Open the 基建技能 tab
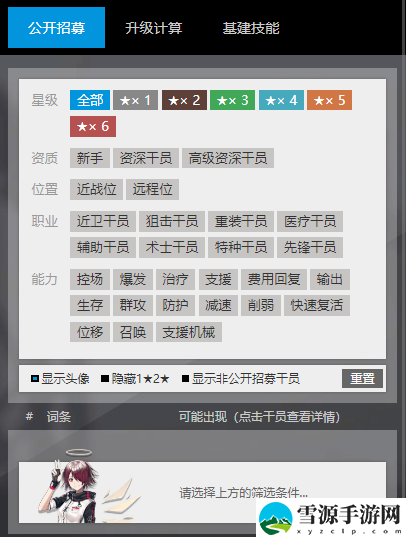 [x=251, y=28]
